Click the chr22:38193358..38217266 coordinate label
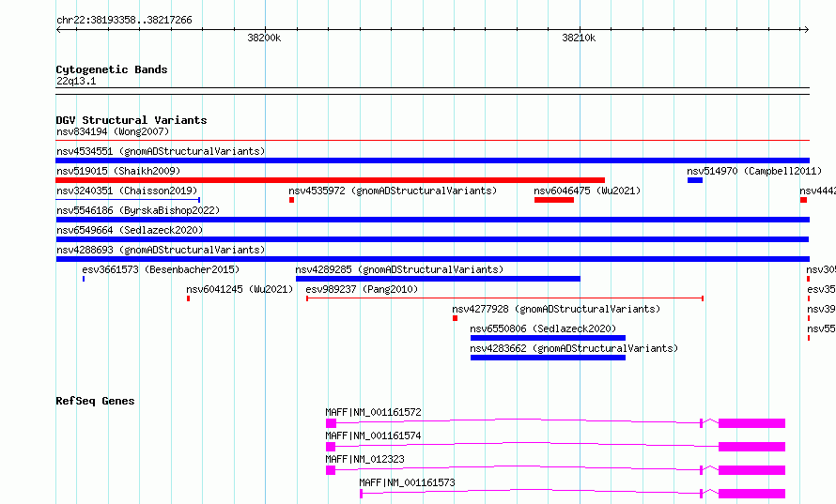Image resolution: width=836 pixels, height=504 pixels. pos(124,21)
